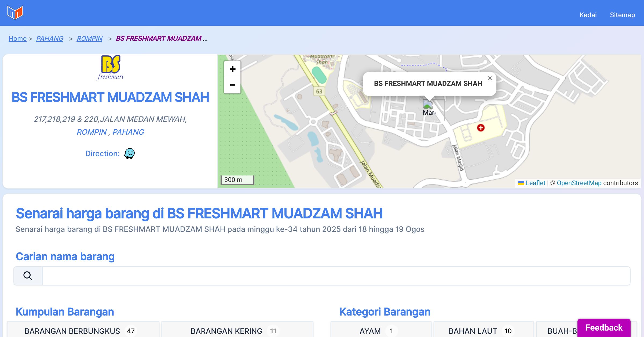644x337 pixels.
Task: Click the search magnifier icon
Action: click(28, 276)
